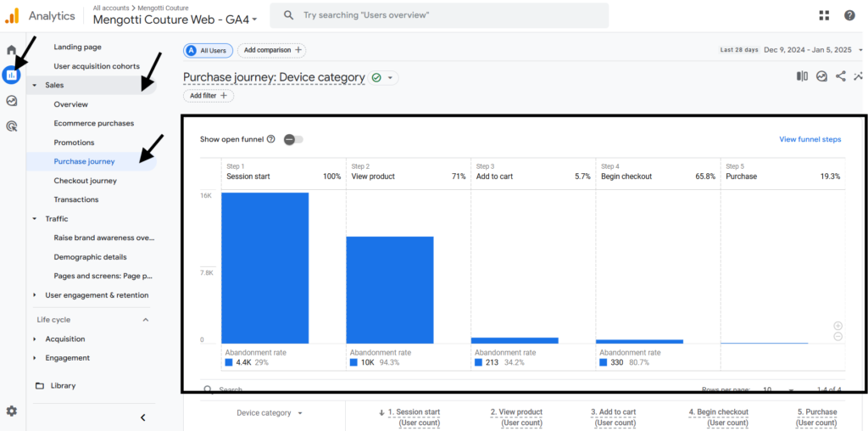Expand the Engagement section

[x=34, y=358]
